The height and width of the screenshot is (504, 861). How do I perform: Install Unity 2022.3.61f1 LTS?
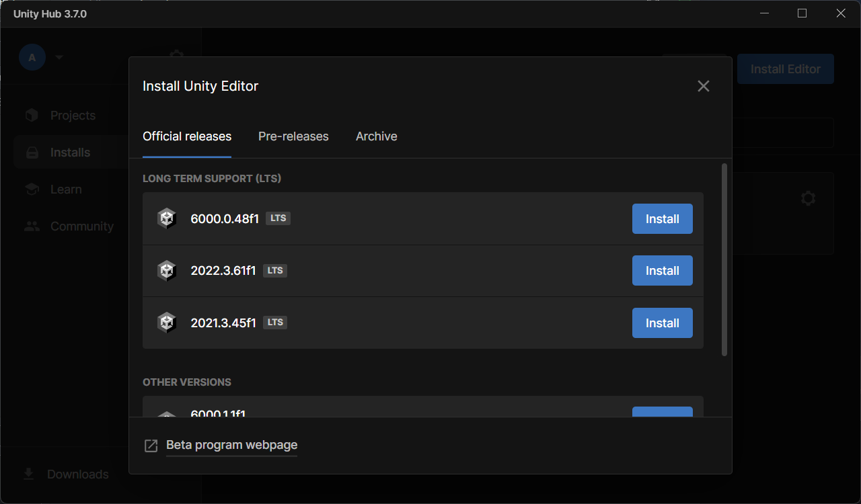[663, 271]
